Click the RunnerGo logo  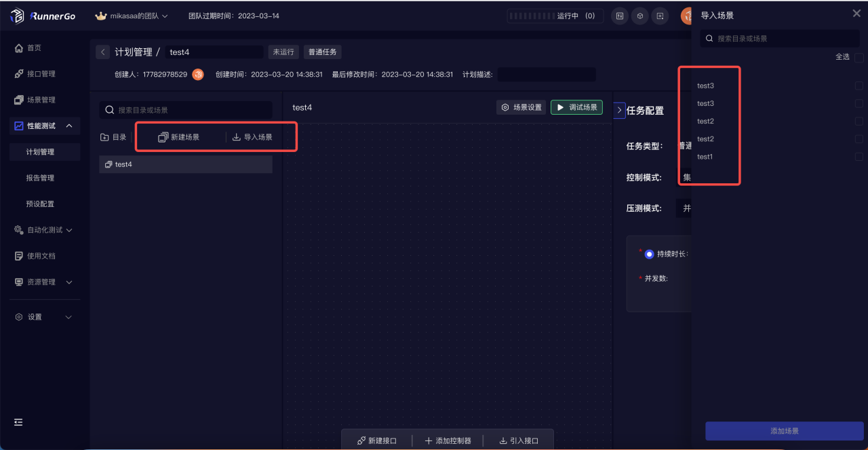(x=42, y=16)
